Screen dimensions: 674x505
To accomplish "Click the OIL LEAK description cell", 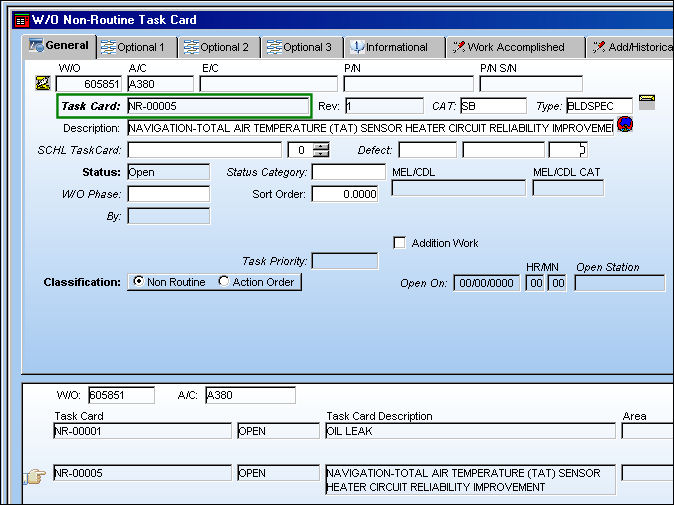I will click(x=470, y=431).
